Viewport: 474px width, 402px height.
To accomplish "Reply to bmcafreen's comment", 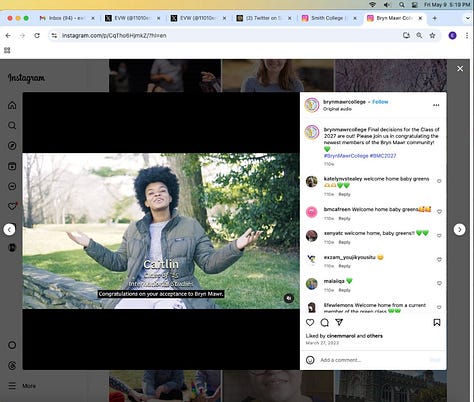I will click(344, 219).
